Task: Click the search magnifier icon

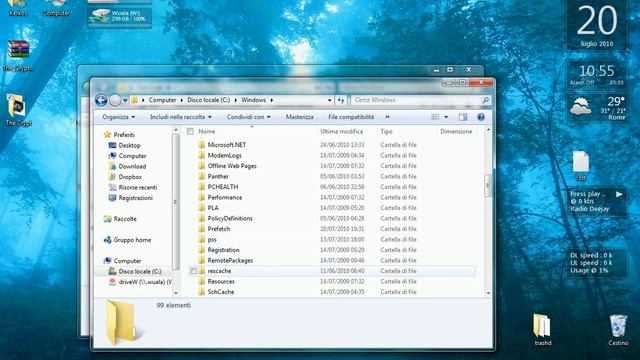Action: click(x=485, y=100)
